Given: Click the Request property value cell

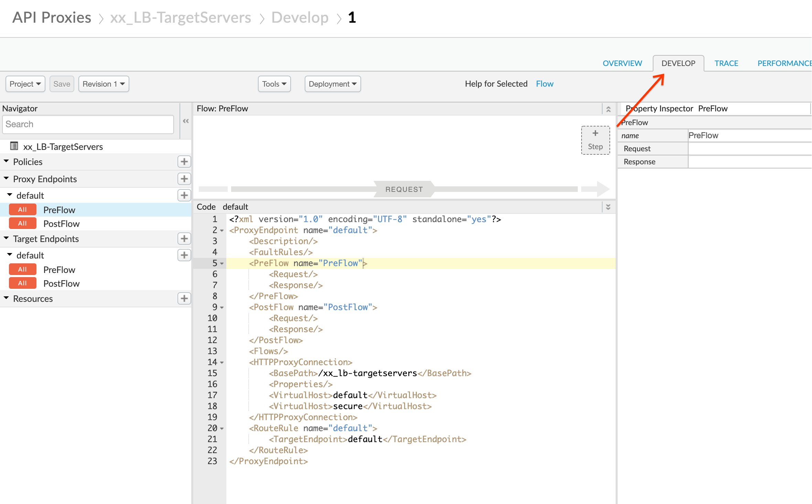Looking at the screenshot, I should click(750, 149).
